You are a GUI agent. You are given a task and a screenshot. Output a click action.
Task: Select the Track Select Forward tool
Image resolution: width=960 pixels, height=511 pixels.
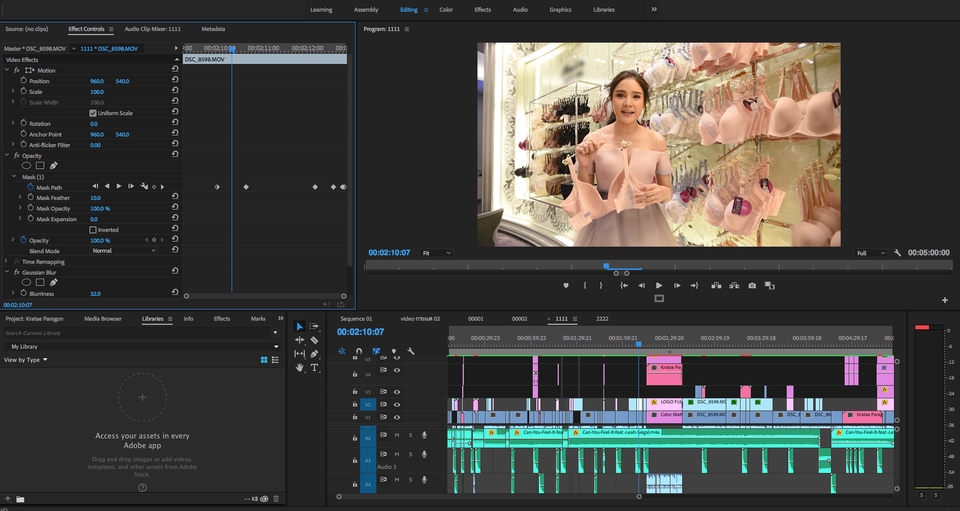pyautogui.click(x=314, y=326)
